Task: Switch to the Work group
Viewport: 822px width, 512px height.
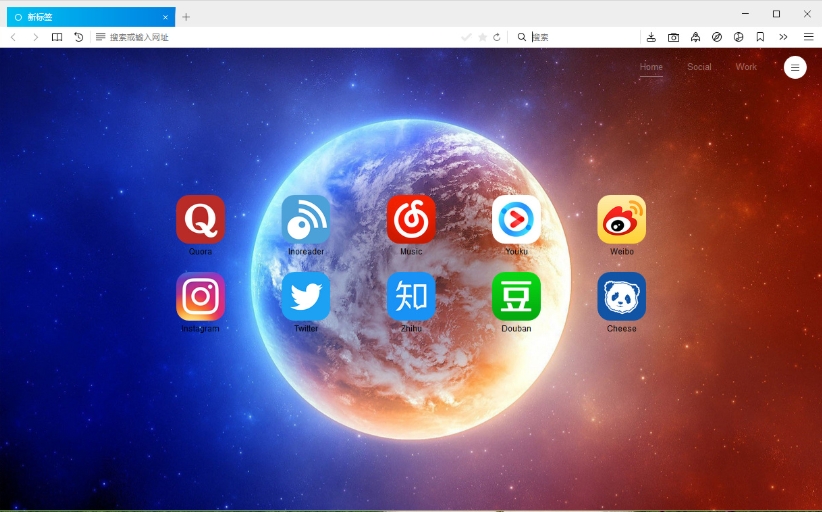Action: pos(746,67)
